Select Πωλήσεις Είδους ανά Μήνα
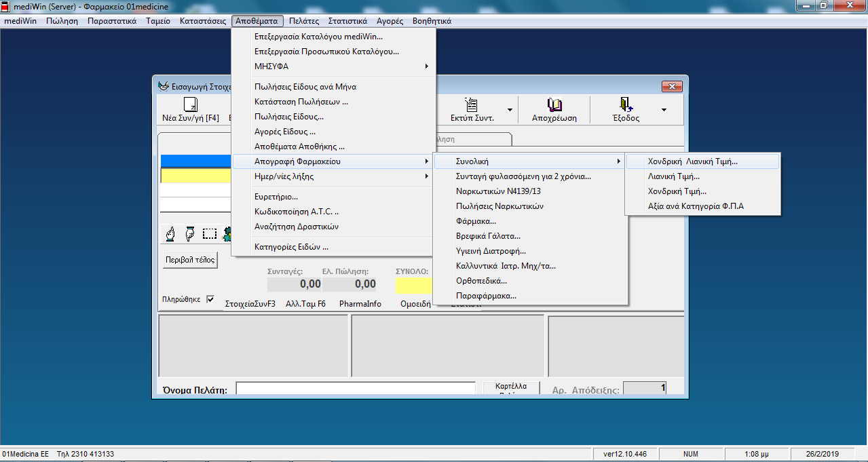 click(x=333, y=87)
